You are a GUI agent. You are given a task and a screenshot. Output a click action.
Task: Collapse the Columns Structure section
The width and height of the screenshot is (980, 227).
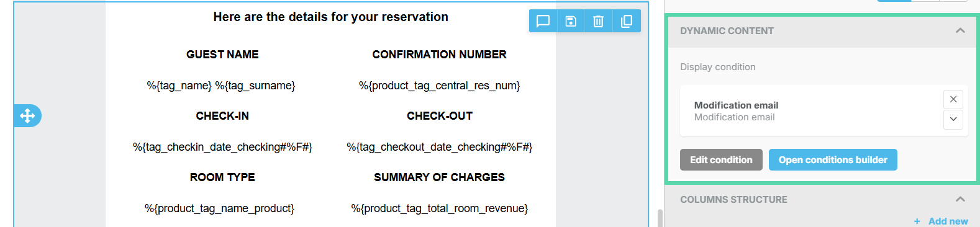960,199
